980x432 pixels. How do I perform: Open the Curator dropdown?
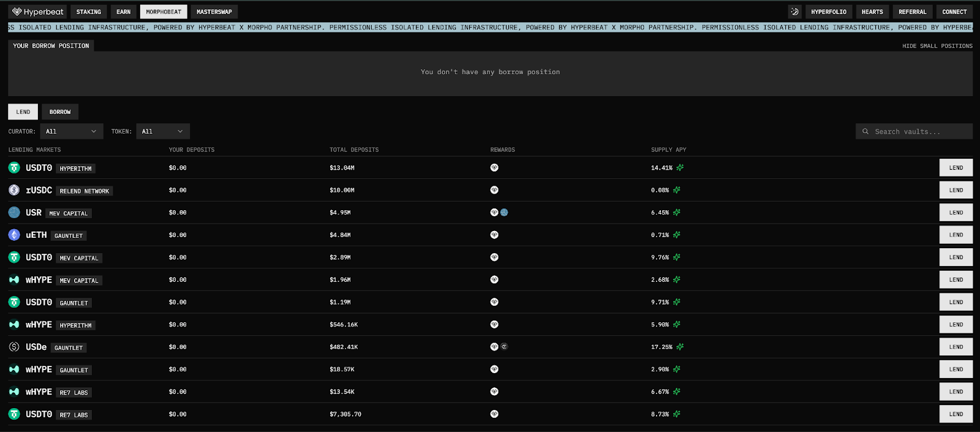(71, 132)
